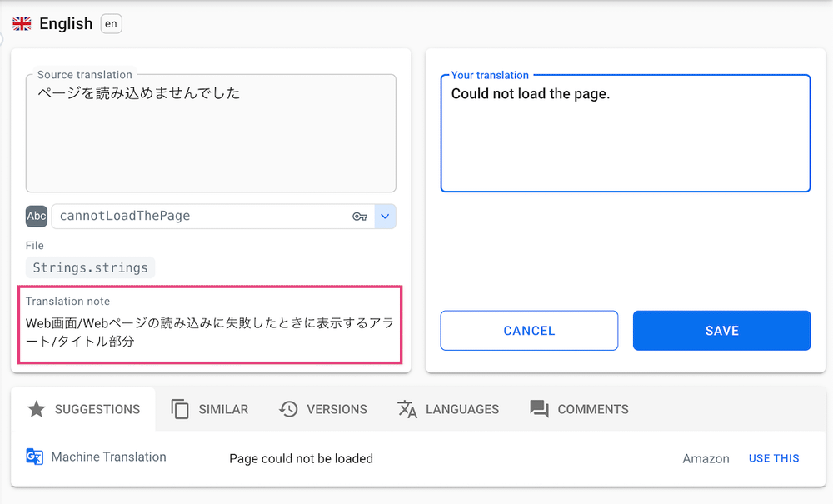Click the British flag next to English
Viewport: 833px width, 504px height.
pyautogui.click(x=21, y=23)
